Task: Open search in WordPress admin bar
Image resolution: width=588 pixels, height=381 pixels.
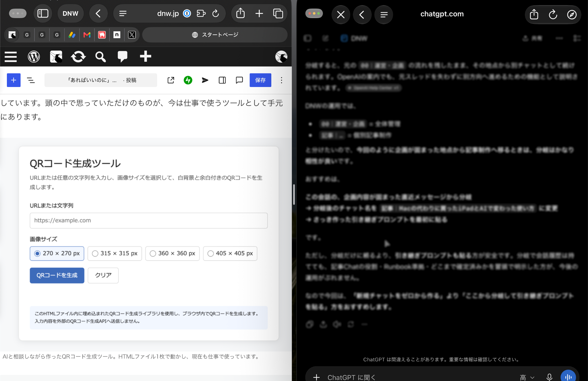Action: (100, 57)
